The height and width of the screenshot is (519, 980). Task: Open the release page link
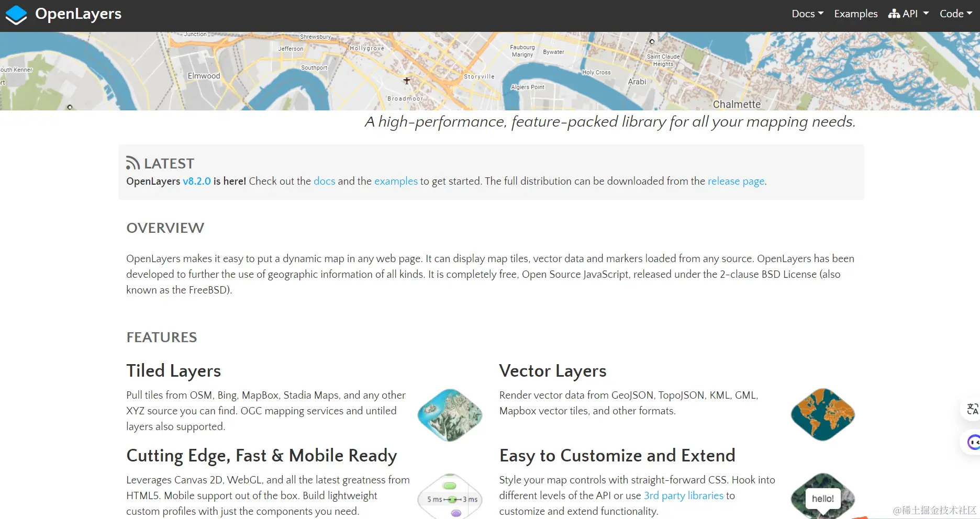(x=736, y=181)
